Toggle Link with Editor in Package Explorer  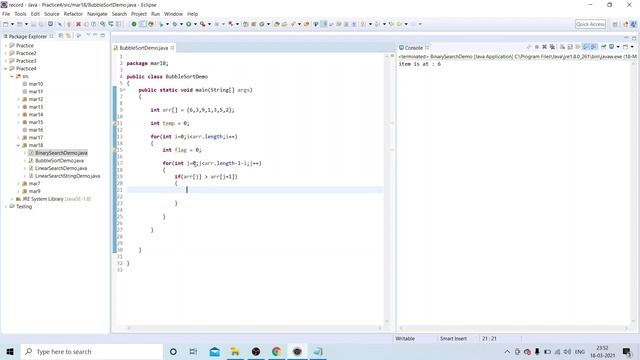(68, 36)
